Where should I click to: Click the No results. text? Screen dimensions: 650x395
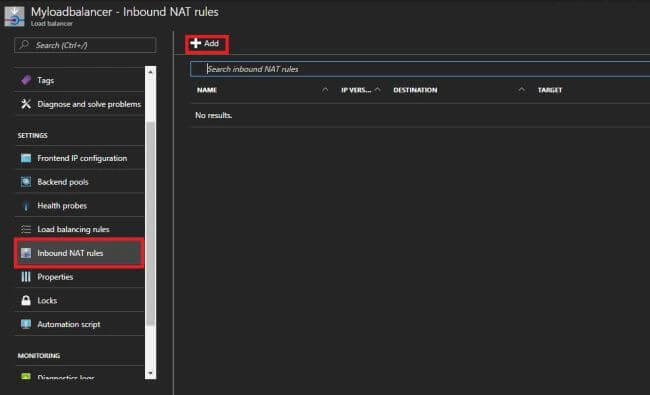point(213,115)
